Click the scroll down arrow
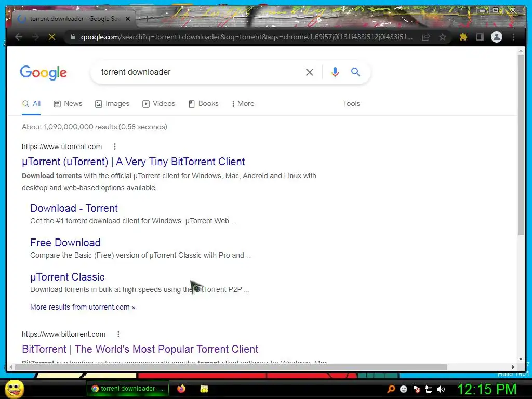This screenshot has width=532, height=399. tap(521, 359)
